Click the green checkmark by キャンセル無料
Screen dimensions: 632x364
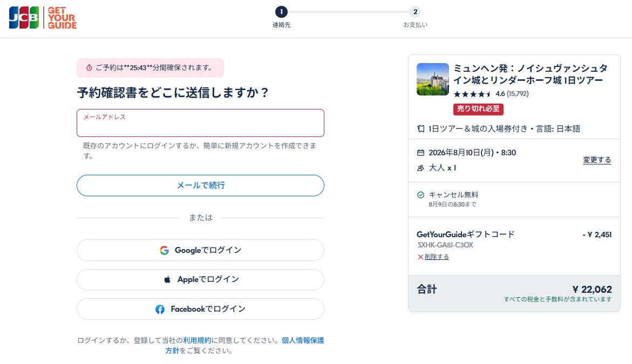pos(420,195)
